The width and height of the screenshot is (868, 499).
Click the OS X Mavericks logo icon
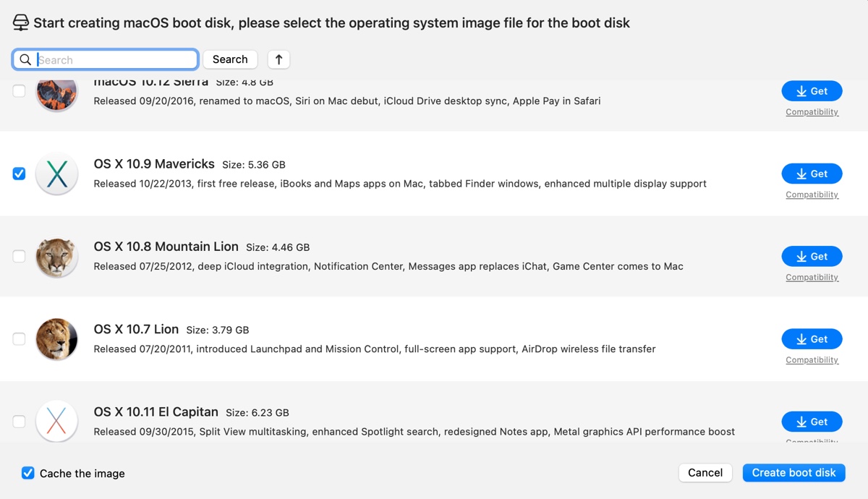(56, 174)
